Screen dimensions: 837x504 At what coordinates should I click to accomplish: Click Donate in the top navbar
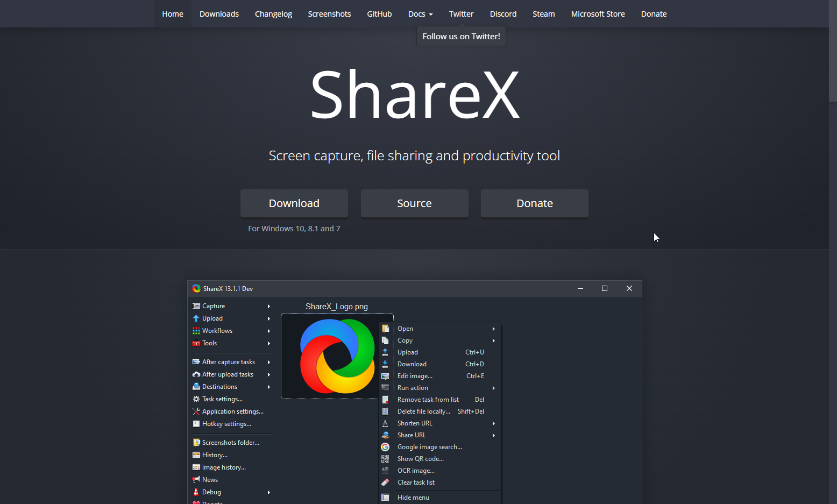tap(654, 14)
